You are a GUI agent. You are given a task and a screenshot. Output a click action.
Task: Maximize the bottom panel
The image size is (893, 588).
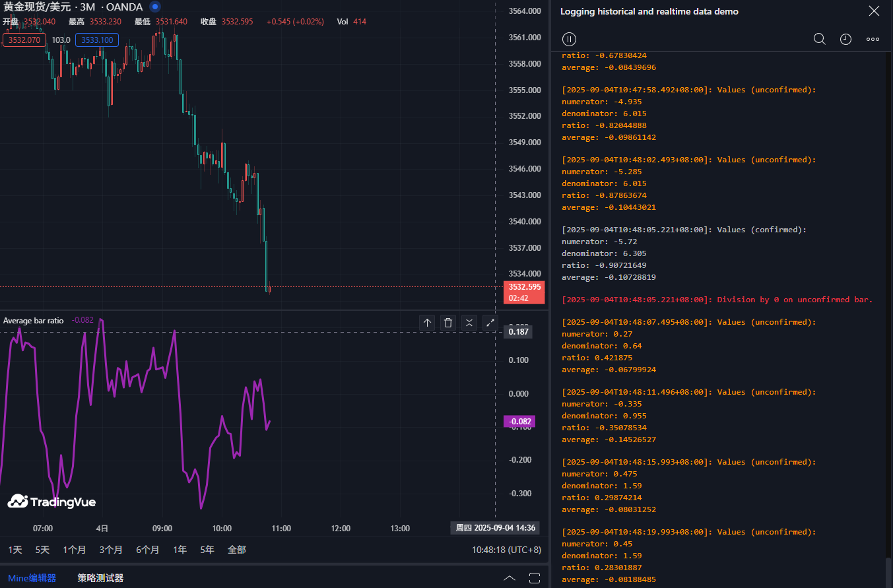[535, 578]
